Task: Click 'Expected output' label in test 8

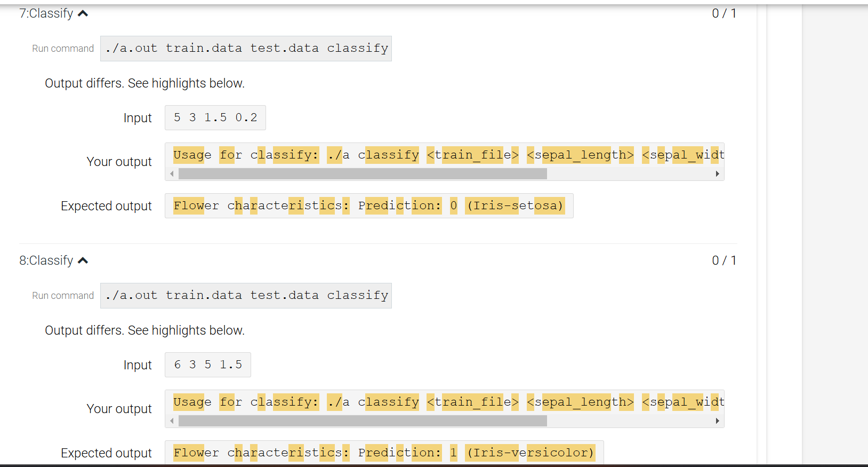Action: (106, 453)
